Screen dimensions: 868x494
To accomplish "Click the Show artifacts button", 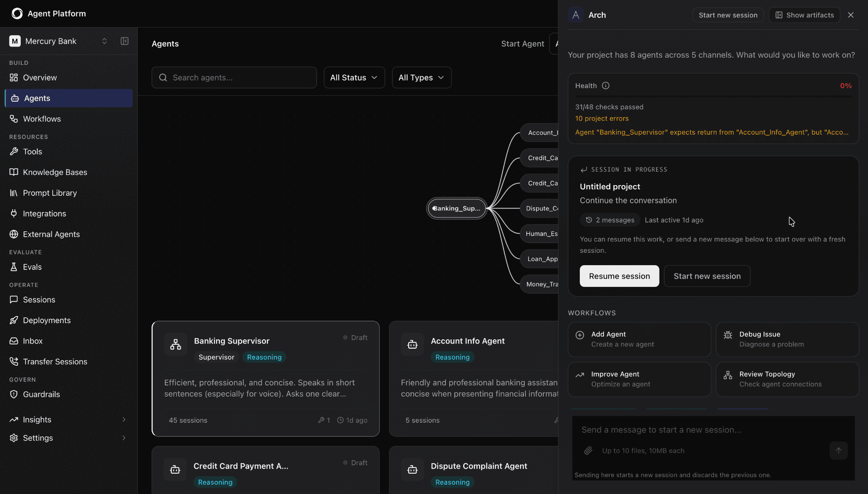I will [804, 15].
